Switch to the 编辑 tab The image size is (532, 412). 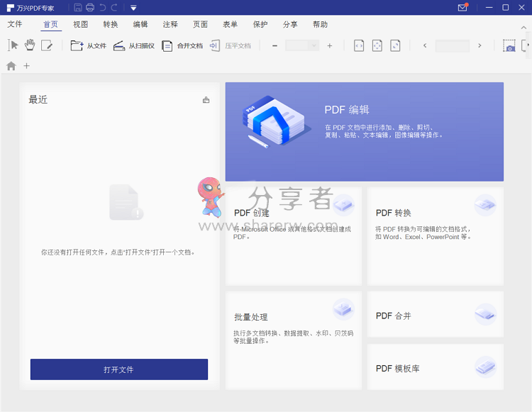(x=140, y=24)
